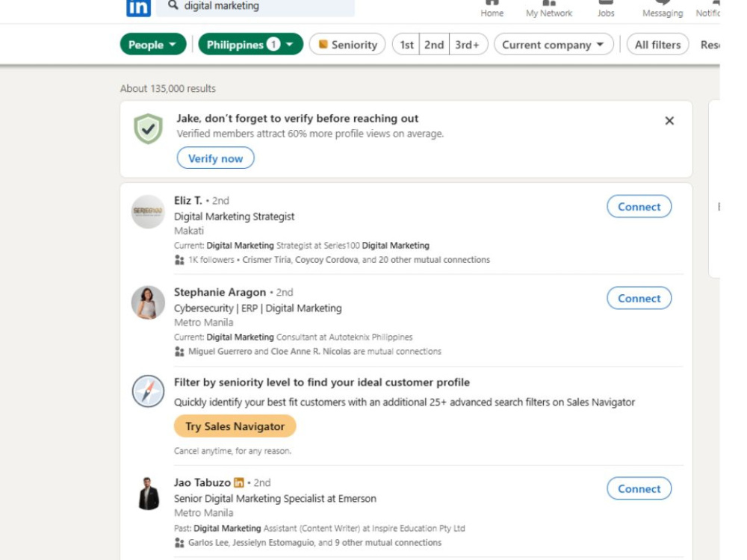
Task: Open Messaging in navigation
Action: 662,8
